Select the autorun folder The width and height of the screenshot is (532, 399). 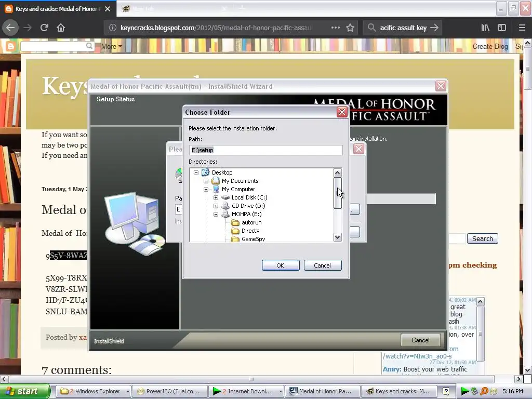click(x=251, y=222)
